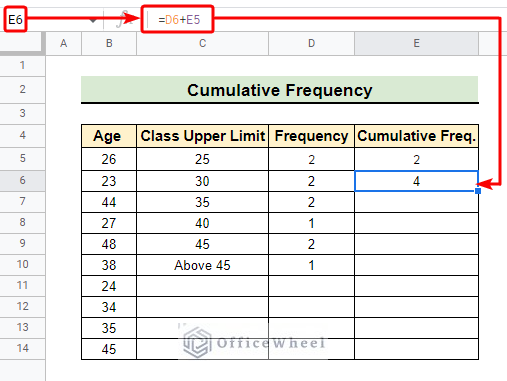The width and height of the screenshot is (507, 381).
Task: Select row 4 header
Action: (x=22, y=135)
